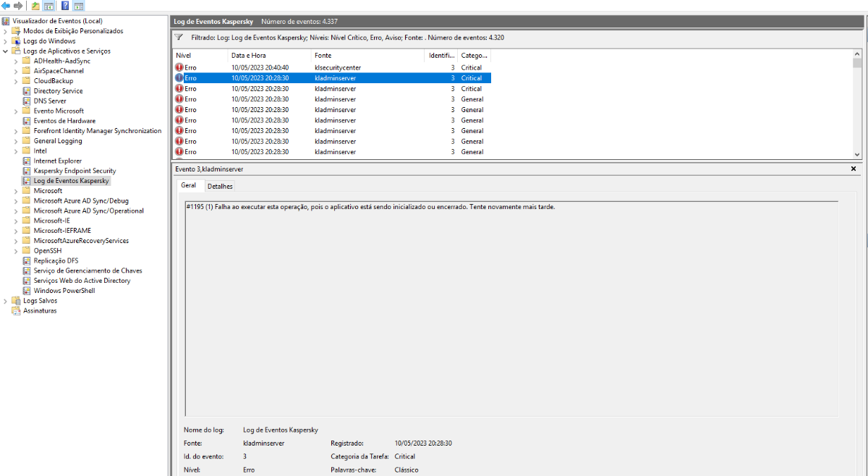
Task: Expand the Logs Salvos node
Action: (x=6, y=300)
